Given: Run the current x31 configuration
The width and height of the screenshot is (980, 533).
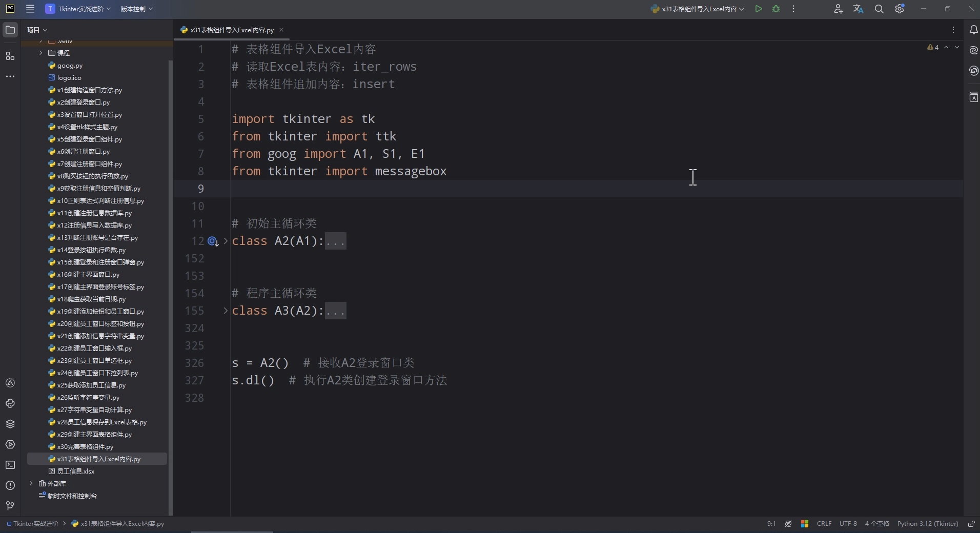Looking at the screenshot, I should [x=759, y=9].
